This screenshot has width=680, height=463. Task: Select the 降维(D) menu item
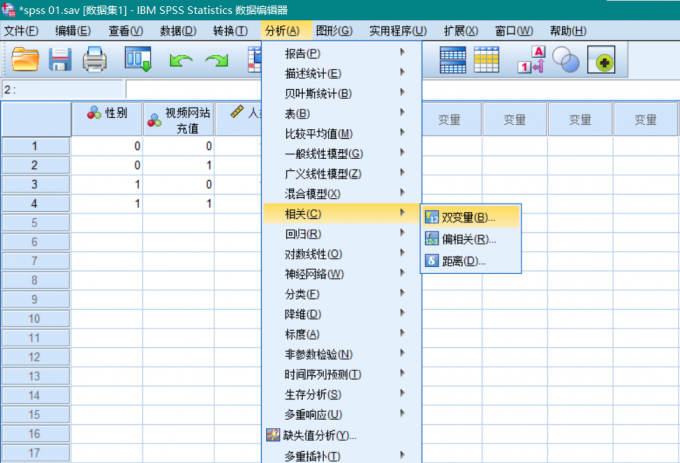342,314
